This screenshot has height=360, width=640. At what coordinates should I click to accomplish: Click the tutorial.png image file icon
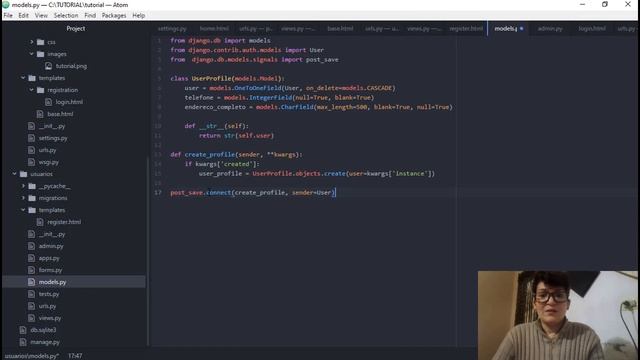coord(49,66)
